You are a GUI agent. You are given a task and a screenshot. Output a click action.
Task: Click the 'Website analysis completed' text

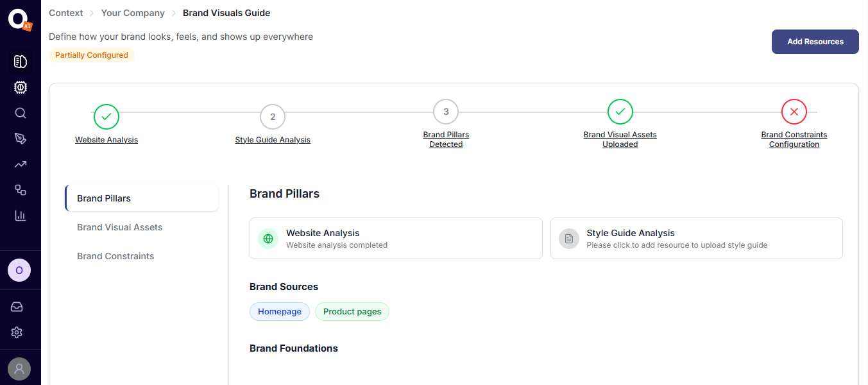tap(337, 245)
